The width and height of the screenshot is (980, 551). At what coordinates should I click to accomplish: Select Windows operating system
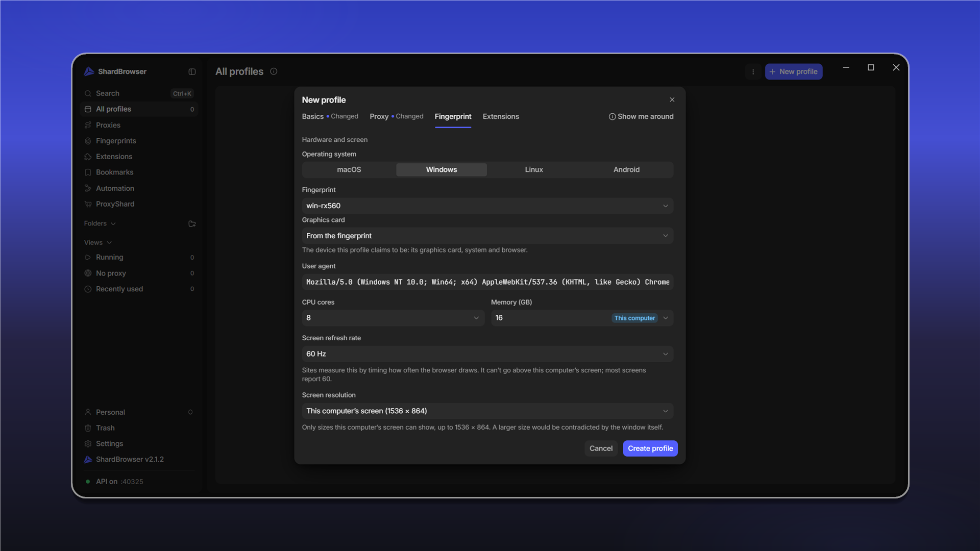coord(442,170)
